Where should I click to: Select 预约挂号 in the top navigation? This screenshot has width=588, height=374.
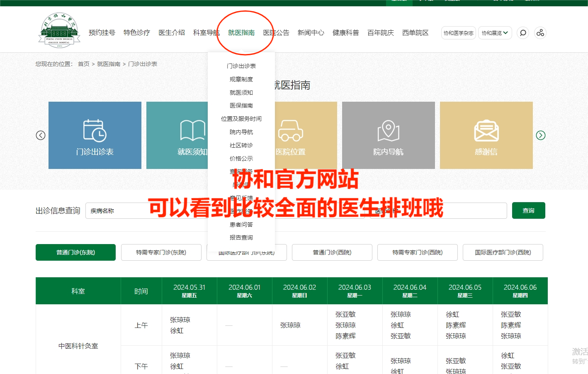tap(102, 32)
